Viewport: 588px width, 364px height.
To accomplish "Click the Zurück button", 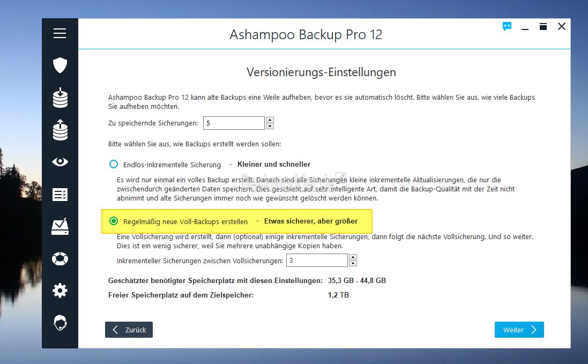I will [129, 330].
